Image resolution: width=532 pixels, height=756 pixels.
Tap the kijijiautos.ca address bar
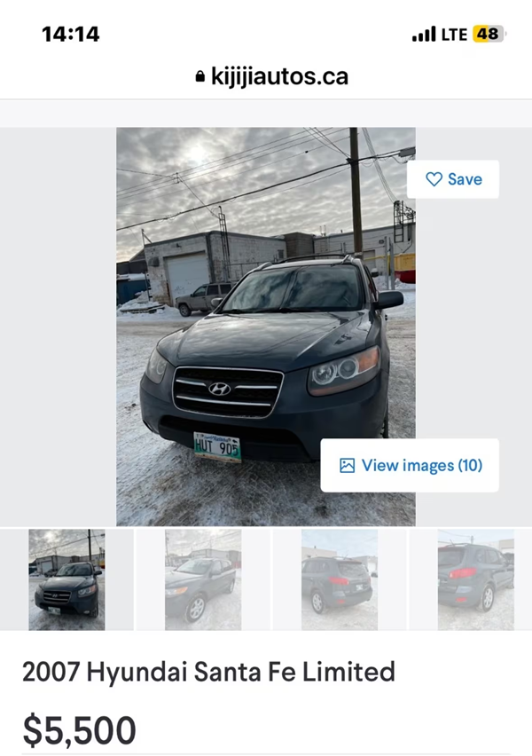pyautogui.click(x=271, y=76)
